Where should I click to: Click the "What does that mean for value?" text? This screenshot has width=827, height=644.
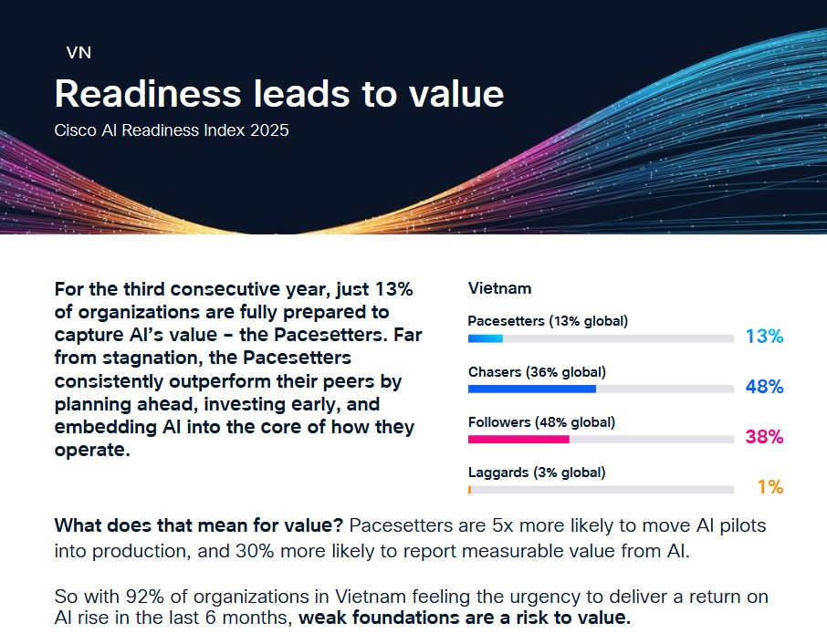pyautogui.click(x=198, y=526)
